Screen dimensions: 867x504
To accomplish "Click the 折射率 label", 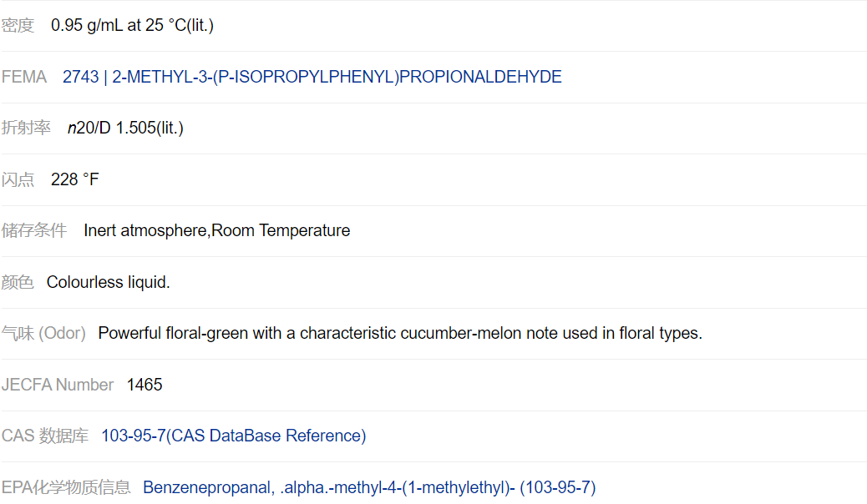I will 26,129.
